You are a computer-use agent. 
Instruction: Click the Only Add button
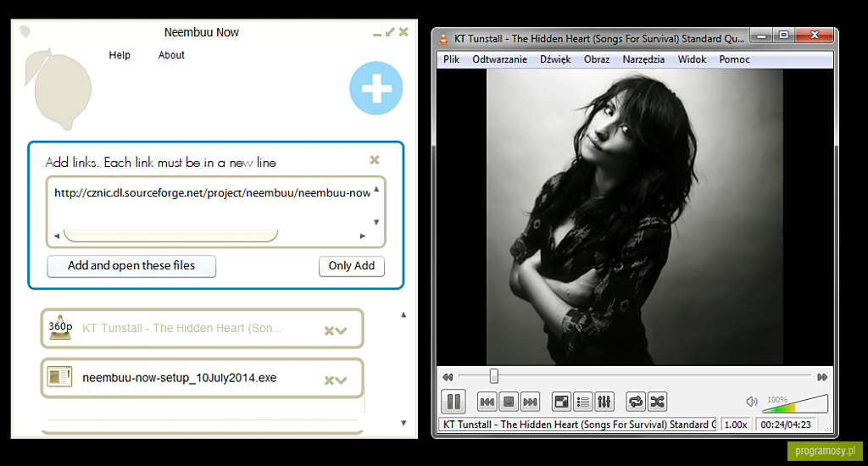click(352, 266)
